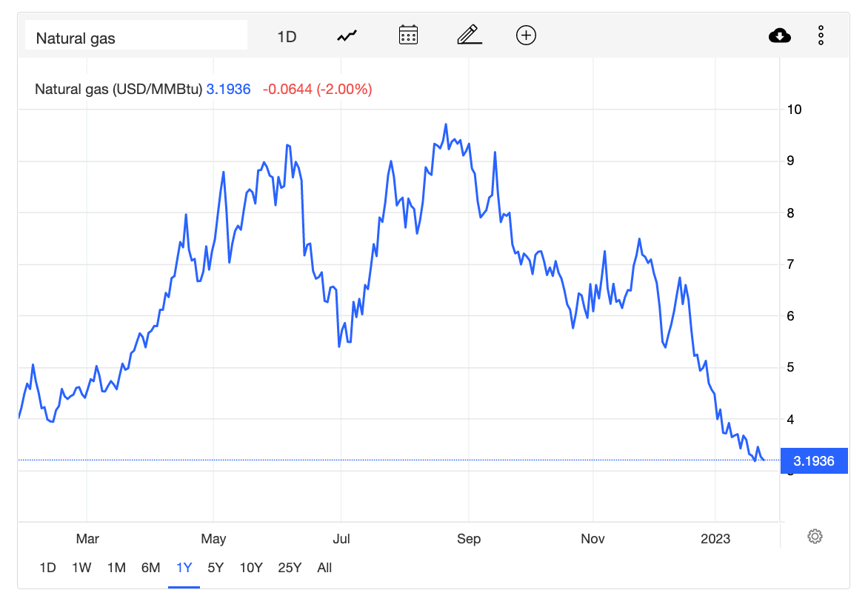Viewport: 868px width, 607px height.
Task: Click the 6 price axis label
Action: pos(790,316)
